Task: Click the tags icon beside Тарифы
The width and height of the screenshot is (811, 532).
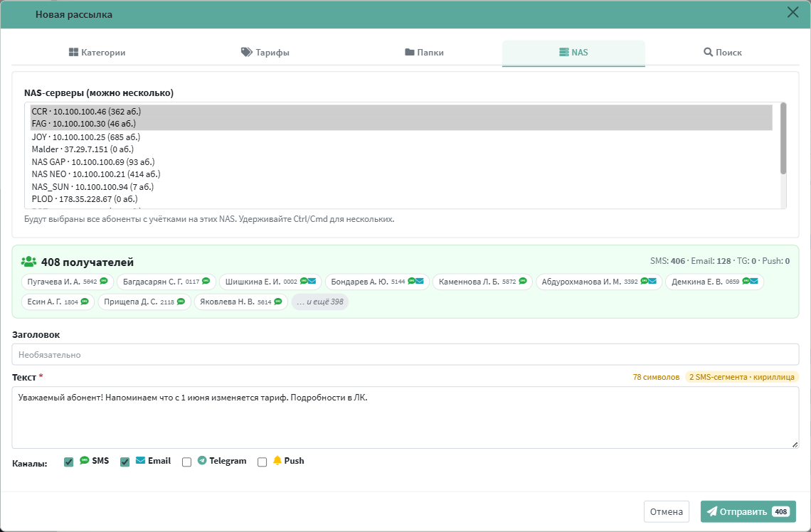Action: click(247, 52)
